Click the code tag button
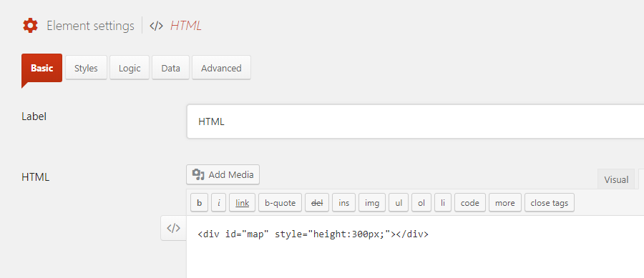 tap(470, 202)
